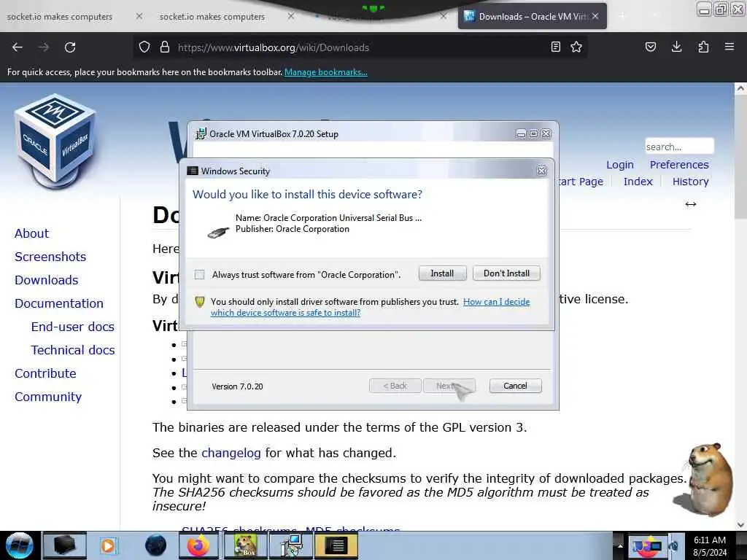747x560 pixels.
Task: Open the About sidebar link
Action: [32, 233]
